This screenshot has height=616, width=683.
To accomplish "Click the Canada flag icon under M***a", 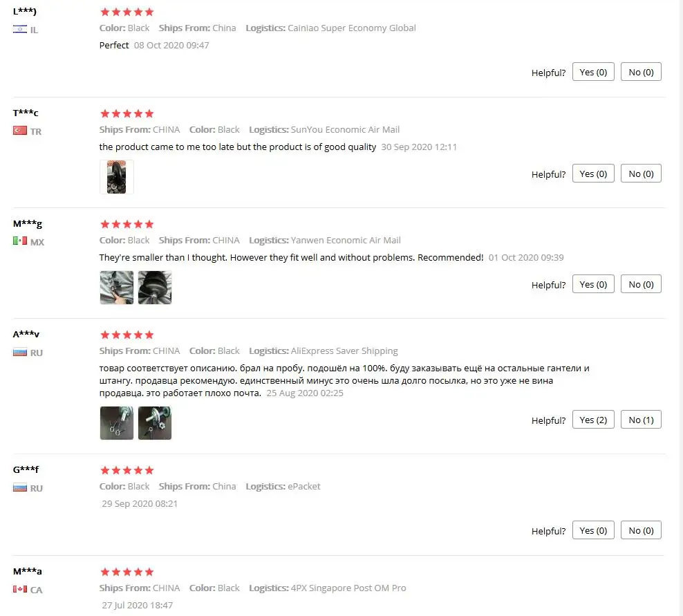I will 19,590.
